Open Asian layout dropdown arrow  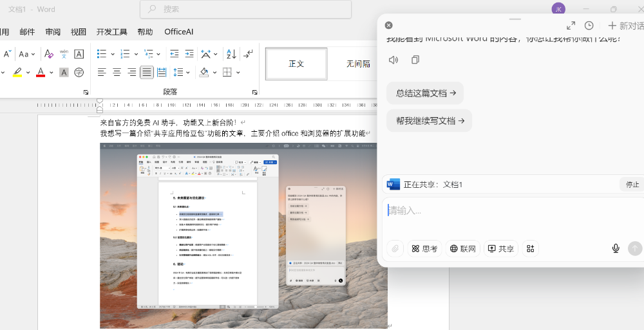point(216,54)
